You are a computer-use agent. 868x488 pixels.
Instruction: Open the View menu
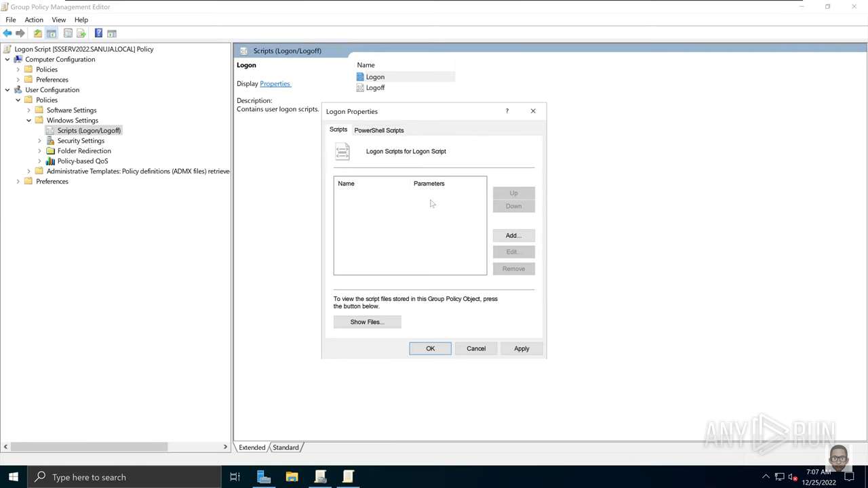pyautogui.click(x=59, y=20)
